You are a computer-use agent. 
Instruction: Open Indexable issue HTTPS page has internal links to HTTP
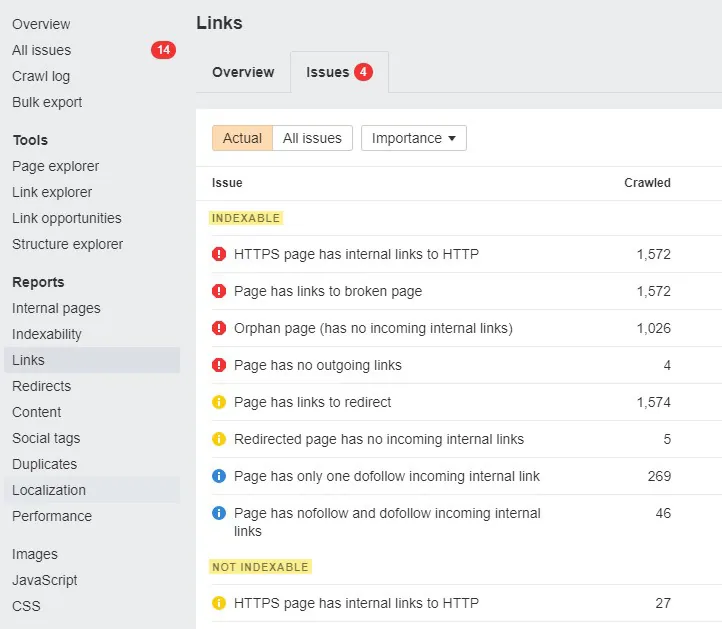(x=356, y=254)
